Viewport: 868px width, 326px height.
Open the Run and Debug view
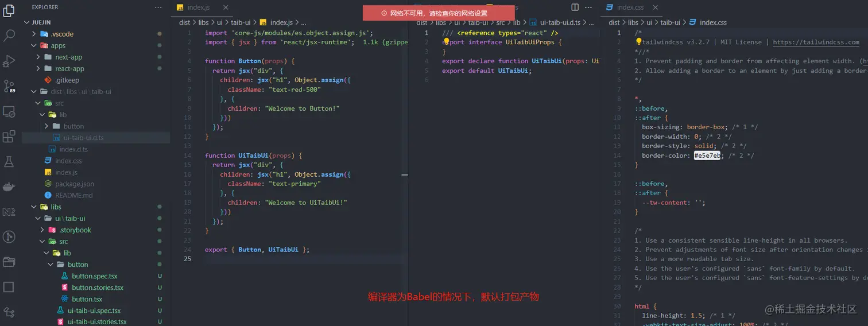point(9,60)
